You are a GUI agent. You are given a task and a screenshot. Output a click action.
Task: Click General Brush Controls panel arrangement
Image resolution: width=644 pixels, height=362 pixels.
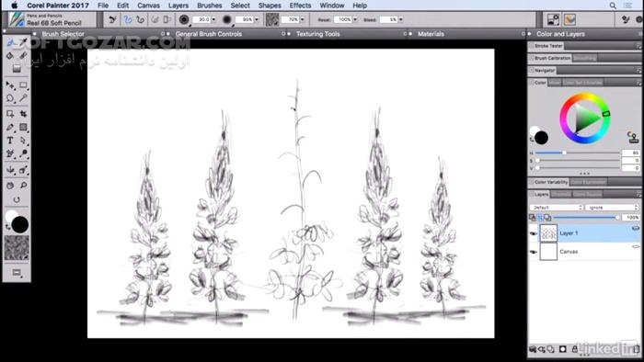point(208,34)
